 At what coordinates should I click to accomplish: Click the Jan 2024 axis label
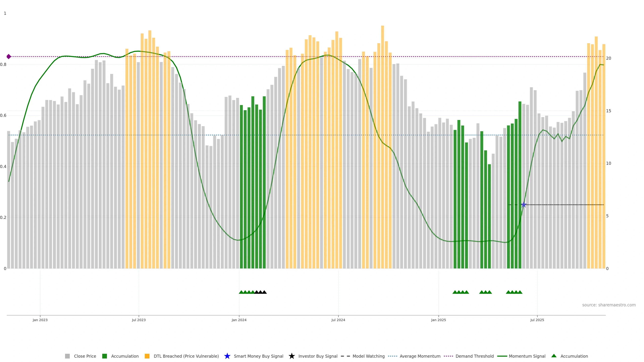point(239,320)
